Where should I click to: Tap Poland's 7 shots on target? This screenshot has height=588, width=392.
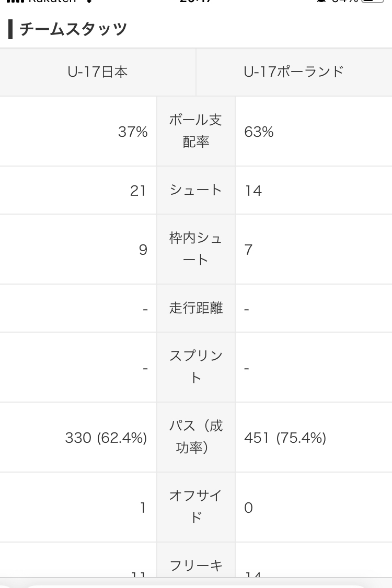click(x=248, y=250)
